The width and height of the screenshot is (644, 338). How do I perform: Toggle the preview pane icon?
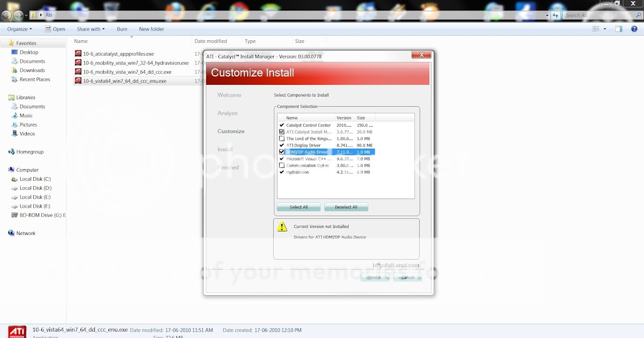tap(619, 29)
